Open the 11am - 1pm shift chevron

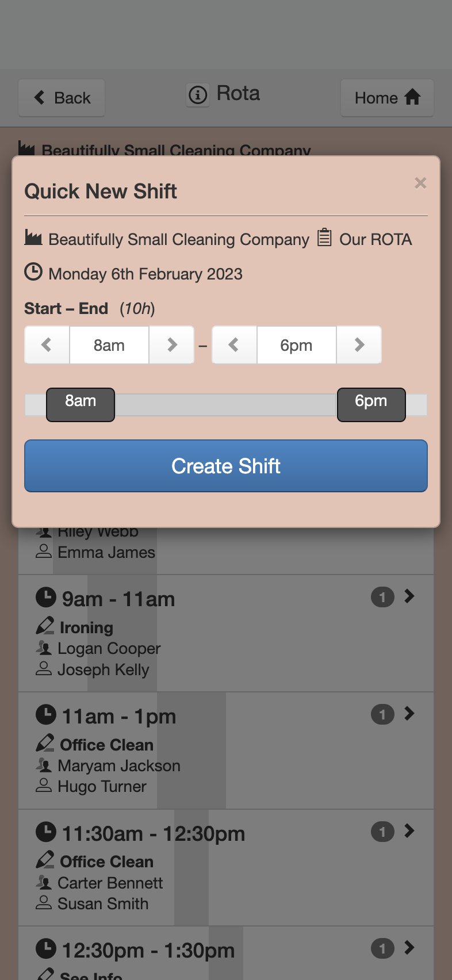(409, 714)
